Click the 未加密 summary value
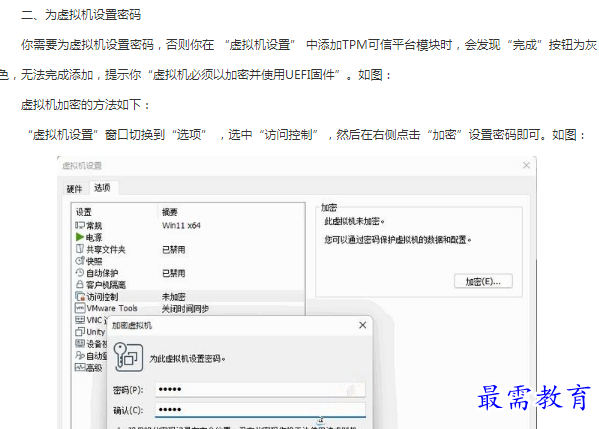Image resolution: width=599 pixels, height=429 pixels. click(x=173, y=297)
